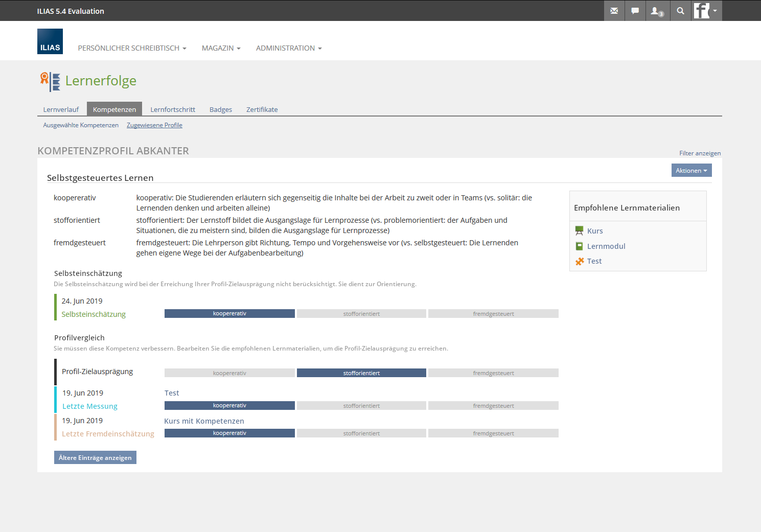The width and height of the screenshot is (761, 532).
Task: Open the contacts icon with badge
Action: click(657, 11)
